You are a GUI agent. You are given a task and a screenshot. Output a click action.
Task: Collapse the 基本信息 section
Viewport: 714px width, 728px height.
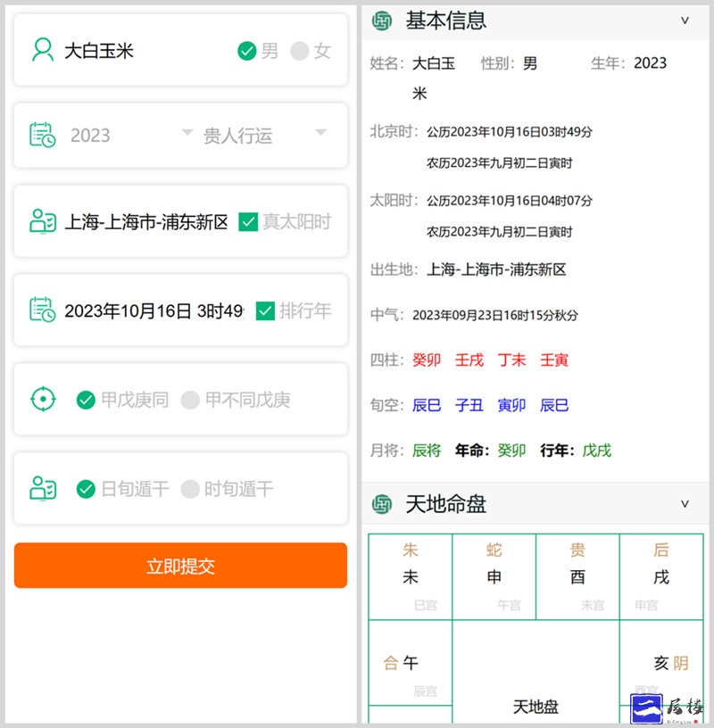[685, 20]
